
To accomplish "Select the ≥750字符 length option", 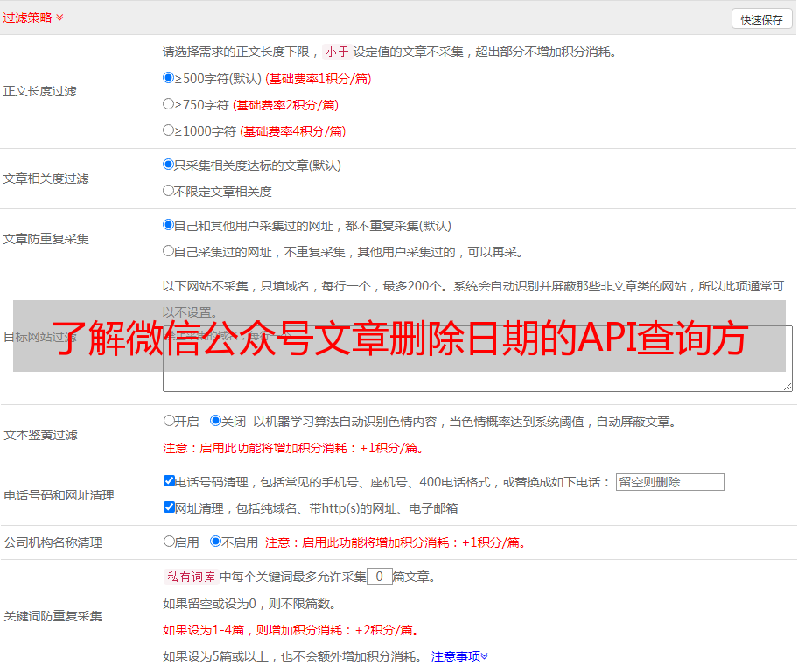I will [x=169, y=104].
